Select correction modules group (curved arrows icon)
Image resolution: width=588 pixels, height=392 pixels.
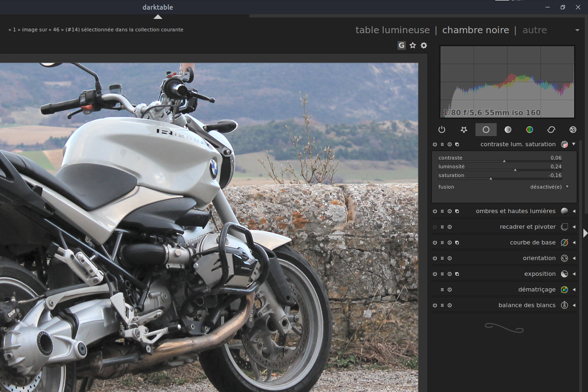click(551, 130)
